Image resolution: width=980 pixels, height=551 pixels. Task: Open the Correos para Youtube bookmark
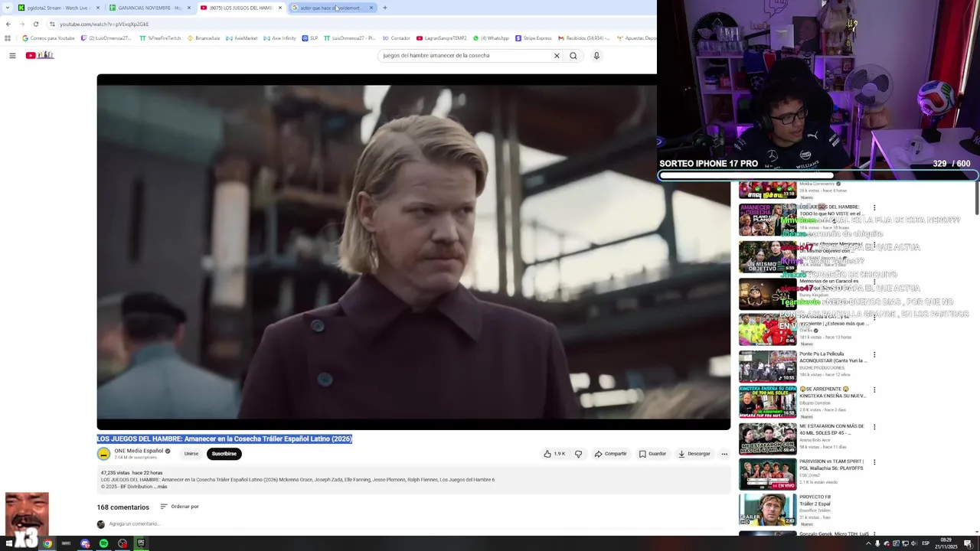[48, 38]
